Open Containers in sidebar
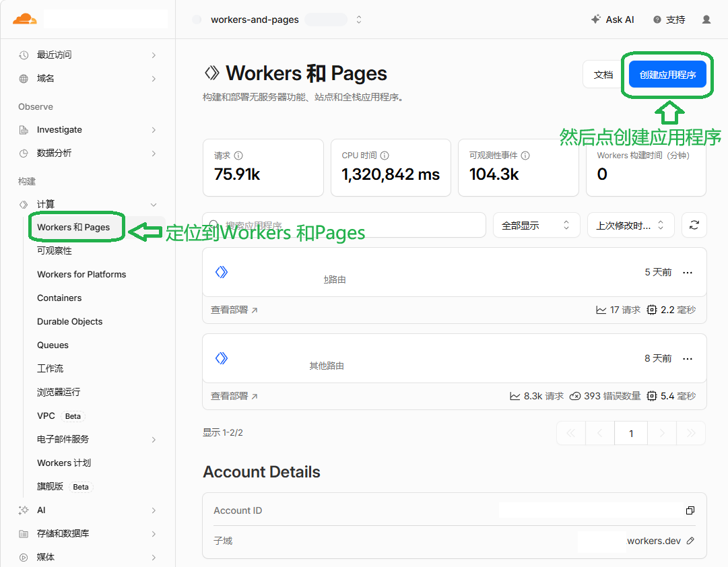728x567 pixels. pos(59,298)
